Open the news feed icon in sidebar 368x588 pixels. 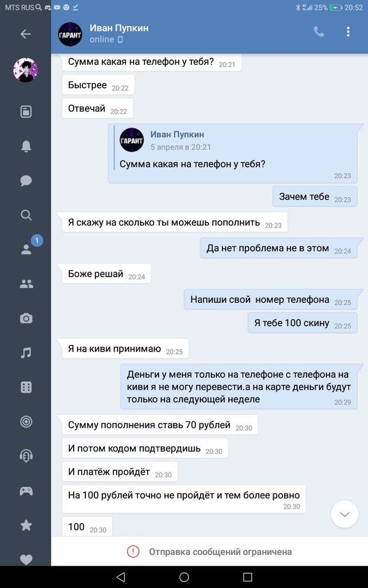[26, 112]
